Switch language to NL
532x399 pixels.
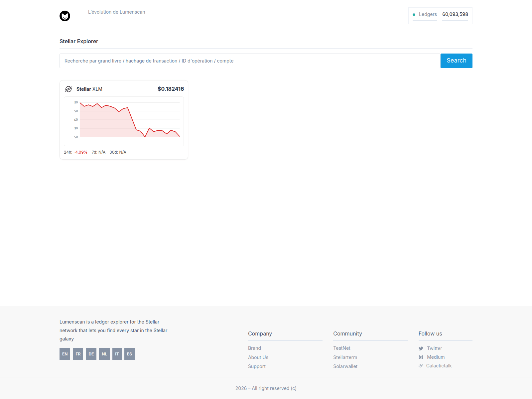click(x=104, y=354)
